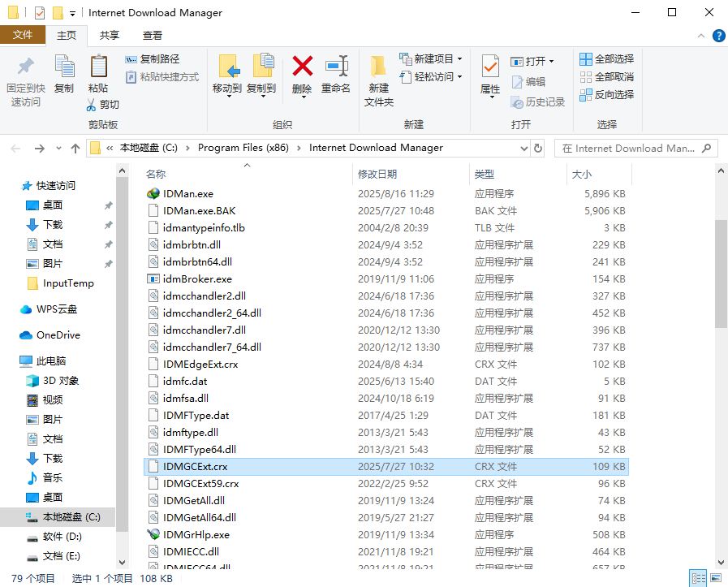The width and height of the screenshot is (728, 587).
Task: Select the IDMan.exe file icon
Action: pyautogui.click(x=153, y=194)
